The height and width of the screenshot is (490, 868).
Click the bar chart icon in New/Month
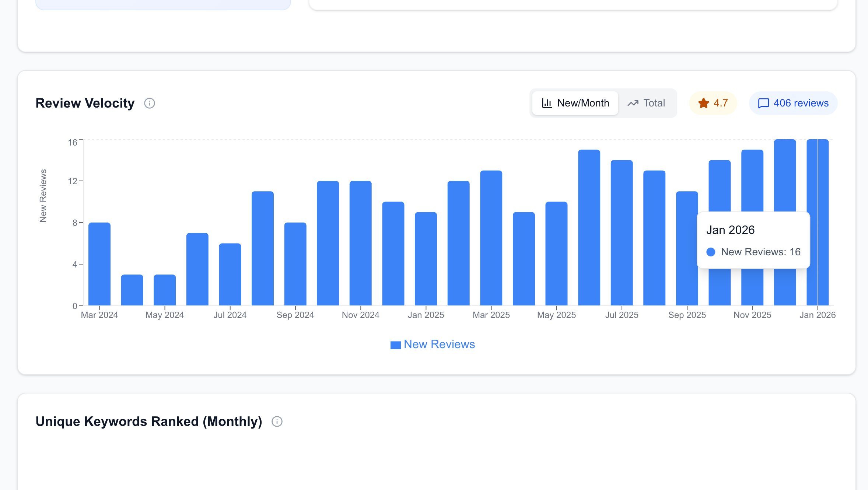pyautogui.click(x=547, y=103)
